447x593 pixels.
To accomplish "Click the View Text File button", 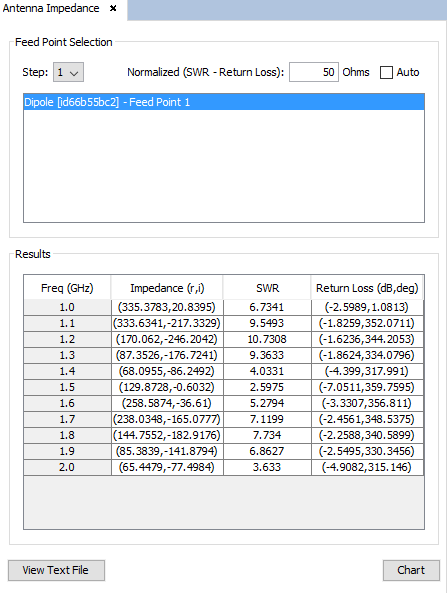I will 56,570.
